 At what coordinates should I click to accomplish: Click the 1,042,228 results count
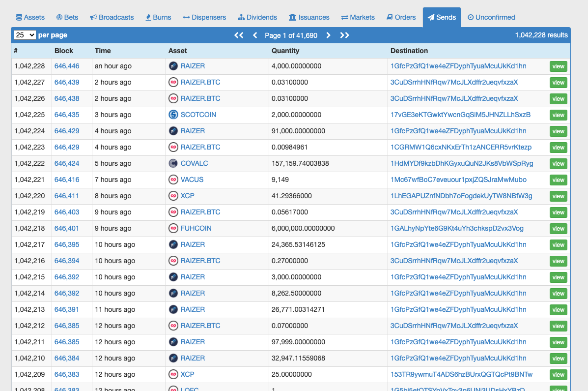[x=541, y=35]
